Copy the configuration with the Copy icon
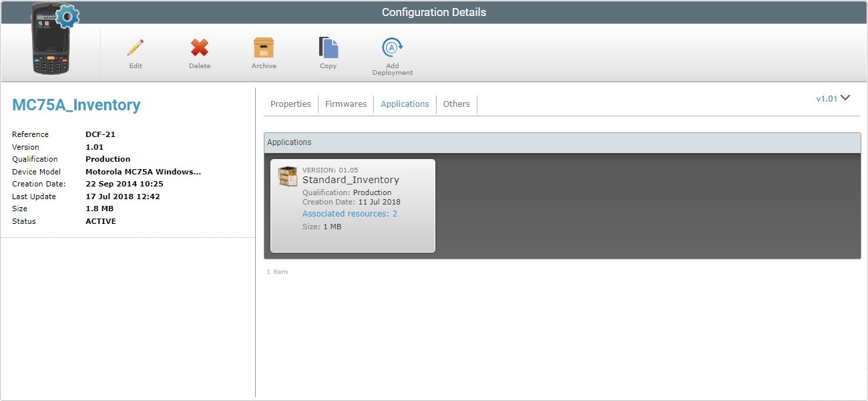 coord(328,49)
